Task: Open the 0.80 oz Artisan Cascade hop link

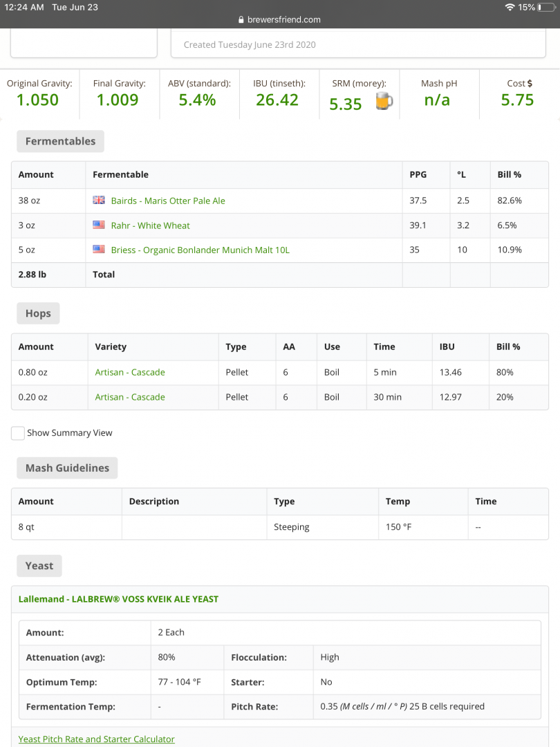Action: [130, 372]
